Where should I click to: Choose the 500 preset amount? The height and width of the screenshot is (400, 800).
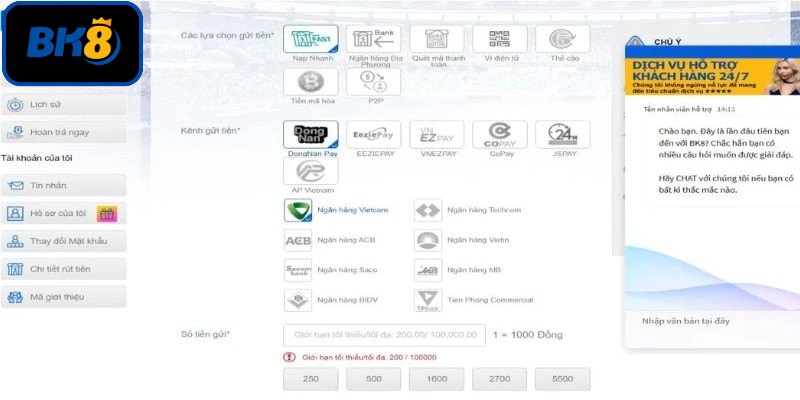pos(373,379)
